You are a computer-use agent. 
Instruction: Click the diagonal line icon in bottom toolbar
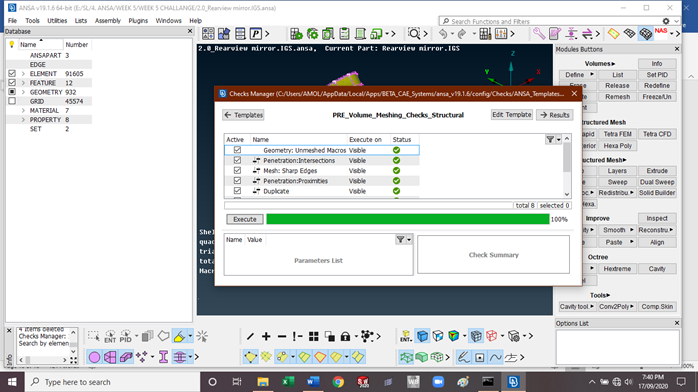coord(250,336)
